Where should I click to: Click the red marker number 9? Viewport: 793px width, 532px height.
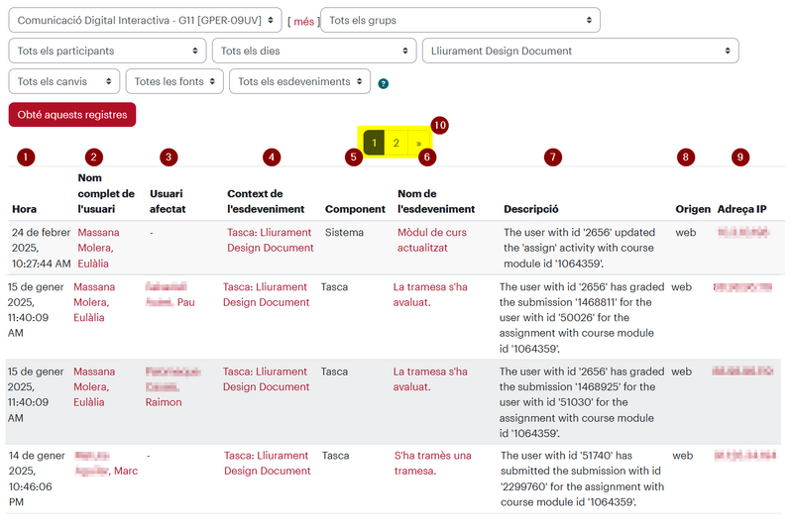click(x=740, y=158)
